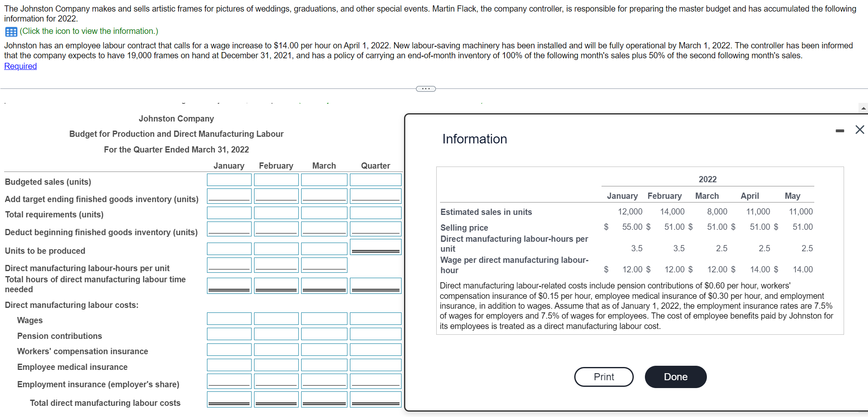
Task: Click March beginning inventory deduction field
Action: click(x=324, y=229)
